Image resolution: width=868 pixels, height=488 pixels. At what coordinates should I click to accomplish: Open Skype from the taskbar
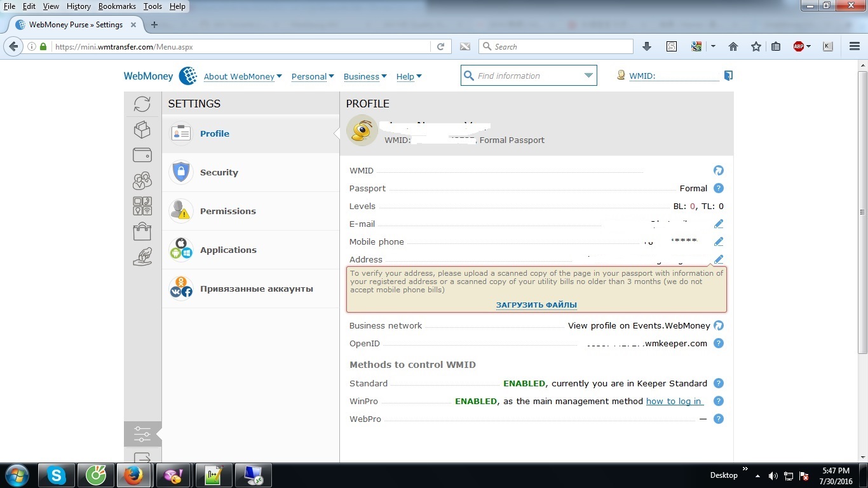pos(57,475)
